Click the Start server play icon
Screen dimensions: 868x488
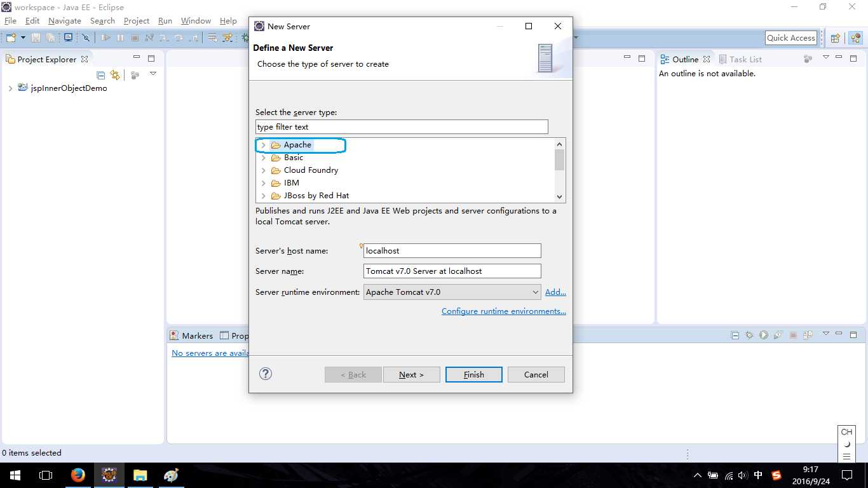point(764,335)
